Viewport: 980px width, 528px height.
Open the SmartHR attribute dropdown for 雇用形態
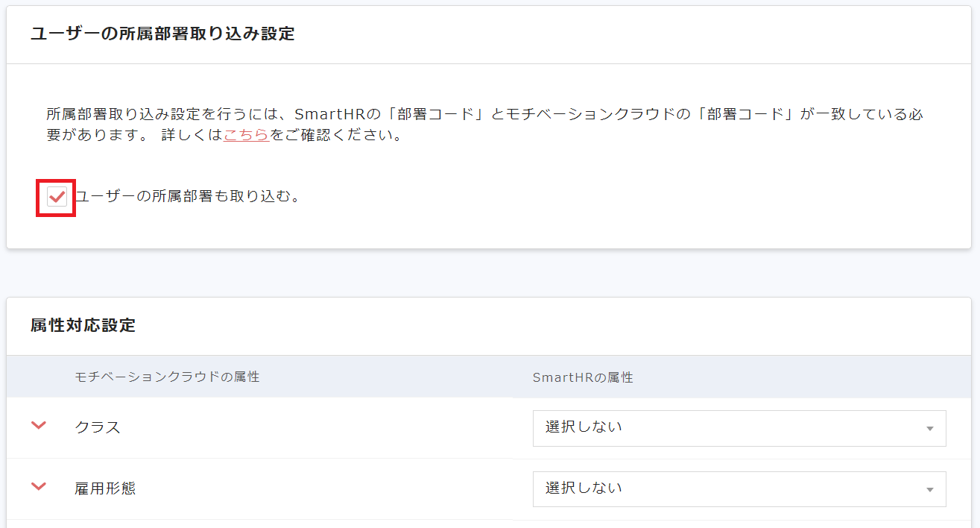click(x=739, y=489)
